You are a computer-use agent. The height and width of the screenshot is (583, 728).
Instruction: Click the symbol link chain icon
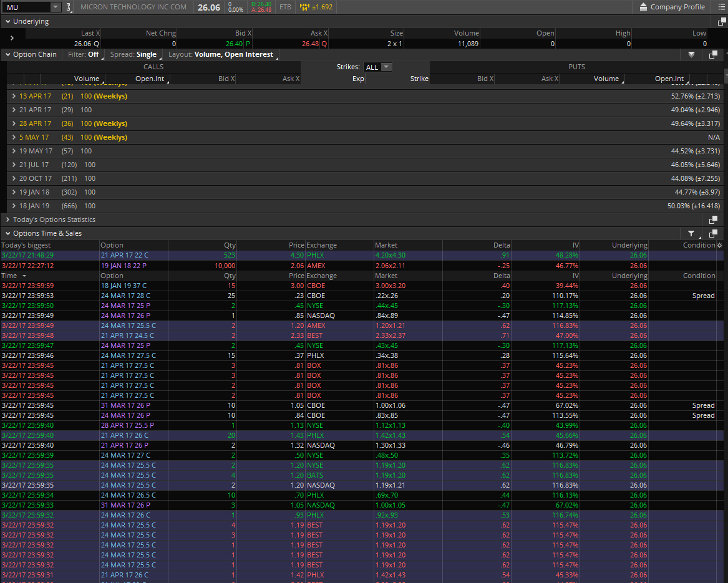(x=69, y=7)
